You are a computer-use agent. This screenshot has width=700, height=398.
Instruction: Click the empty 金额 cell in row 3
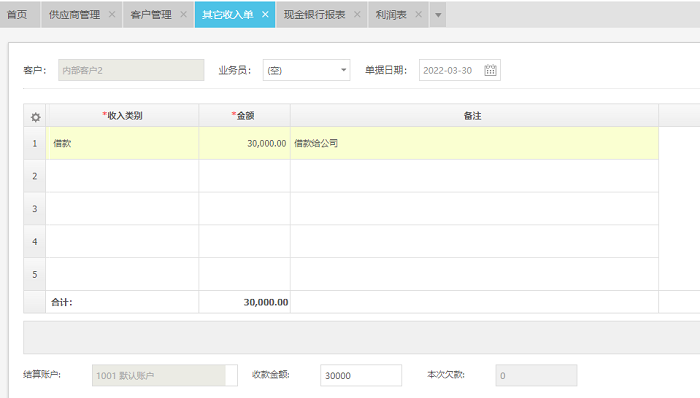[245, 208]
